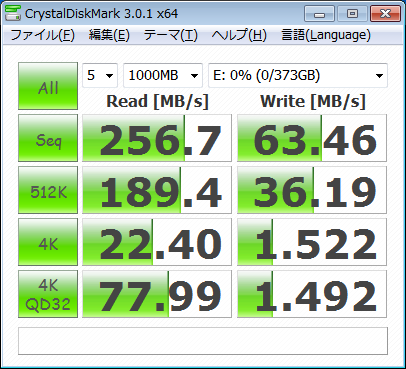Start the 512K random test

click(48, 190)
